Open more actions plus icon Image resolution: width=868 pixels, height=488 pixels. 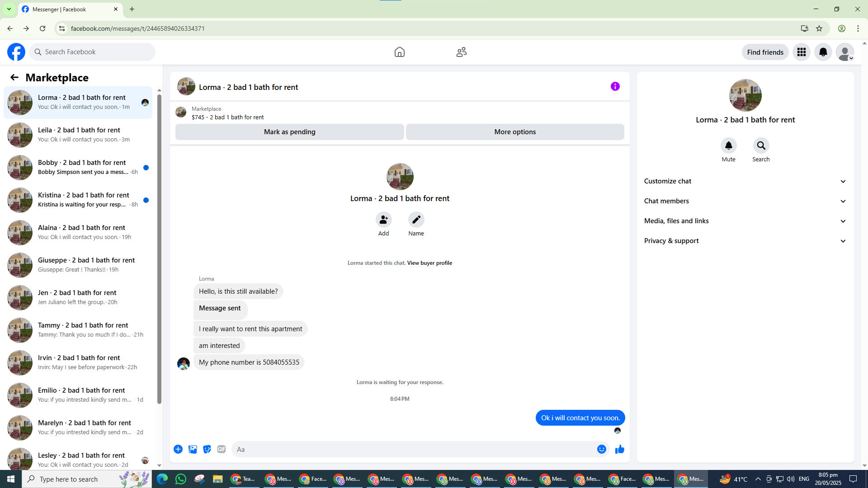tap(178, 449)
